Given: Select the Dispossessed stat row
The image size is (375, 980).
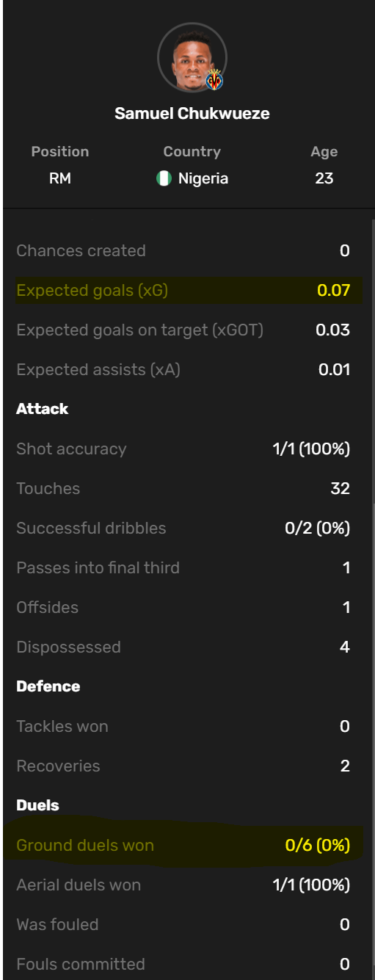Looking at the screenshot, I should [183, 647].
